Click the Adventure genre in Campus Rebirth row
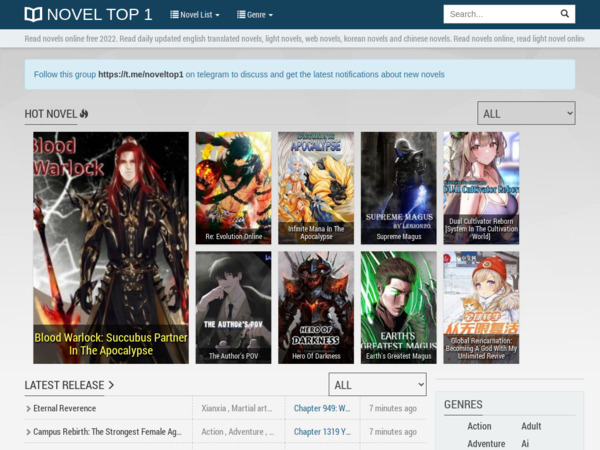This screenshot has height=450, width=600. (246, 432)
